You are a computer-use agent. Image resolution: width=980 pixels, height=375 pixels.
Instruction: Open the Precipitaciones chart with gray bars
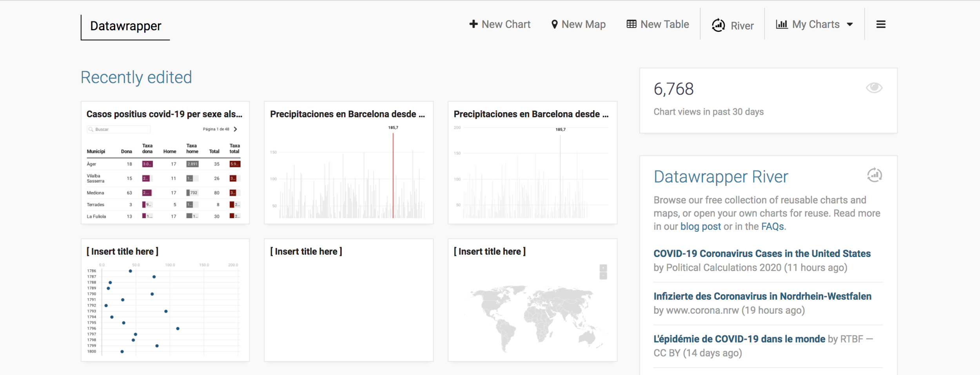click(x=532, y=163)
